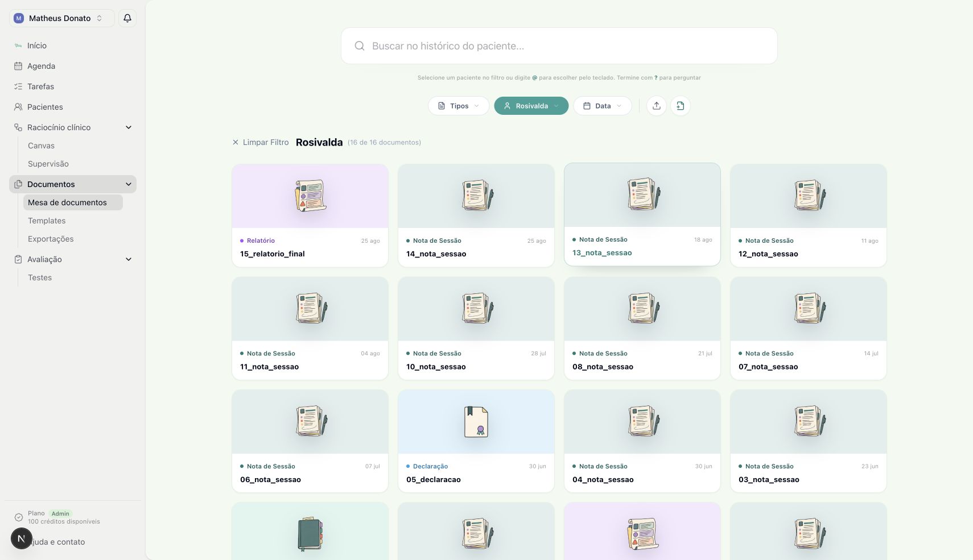Open the Matheus Donato account switcher
Viewport: 973px width, 560px height.
61,18
